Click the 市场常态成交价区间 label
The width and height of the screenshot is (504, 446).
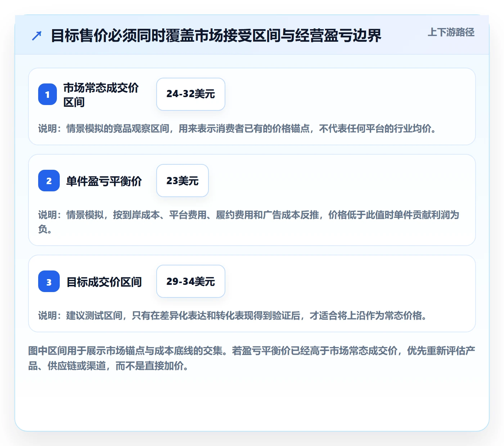coord(101,95)
